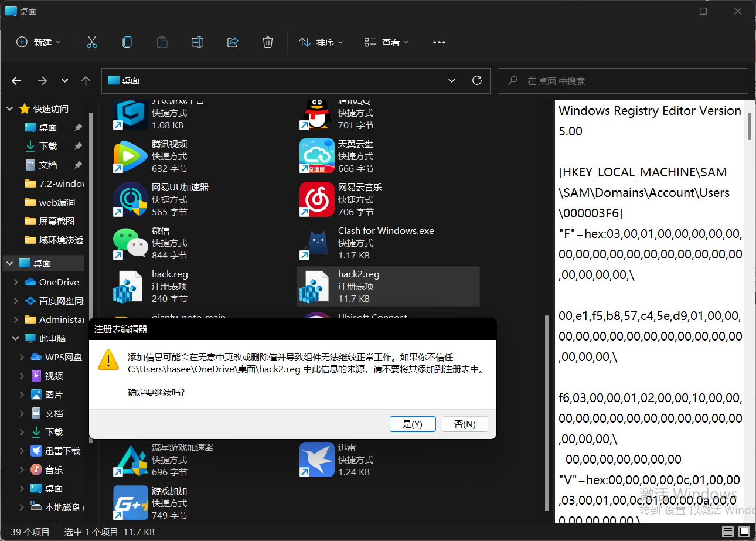Collapse the 桌面 tree node
This screenshot has height=541, width=756.
tap(9, 263)
